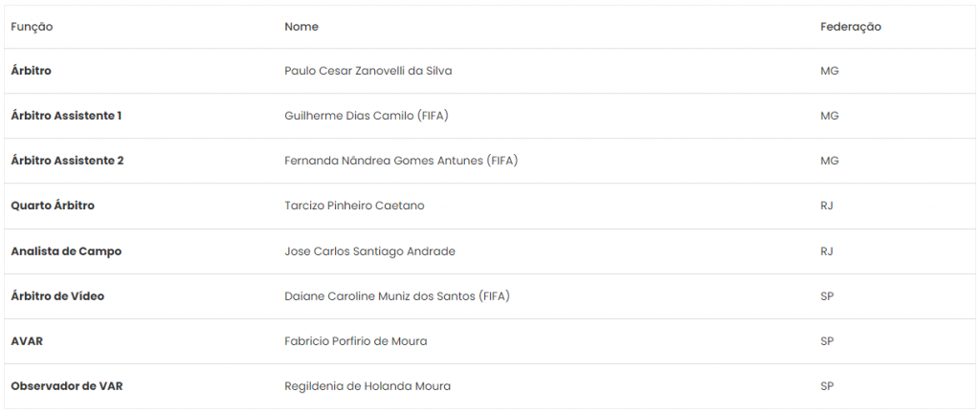
Task: Select the name Paulo Cesar Zanovelli da Silva
Action: pyautogui.click(x=368, y=71)
